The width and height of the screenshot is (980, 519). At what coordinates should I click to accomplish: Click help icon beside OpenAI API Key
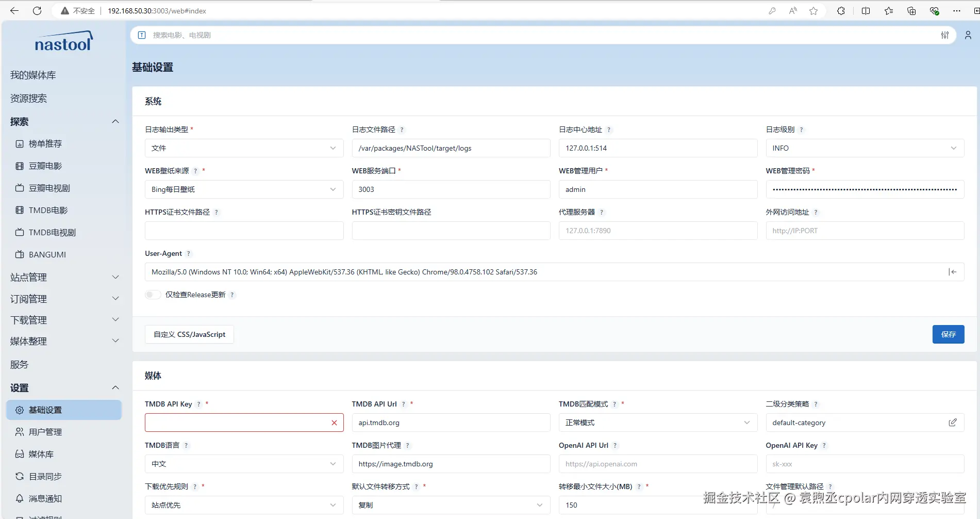pos(824,446)
